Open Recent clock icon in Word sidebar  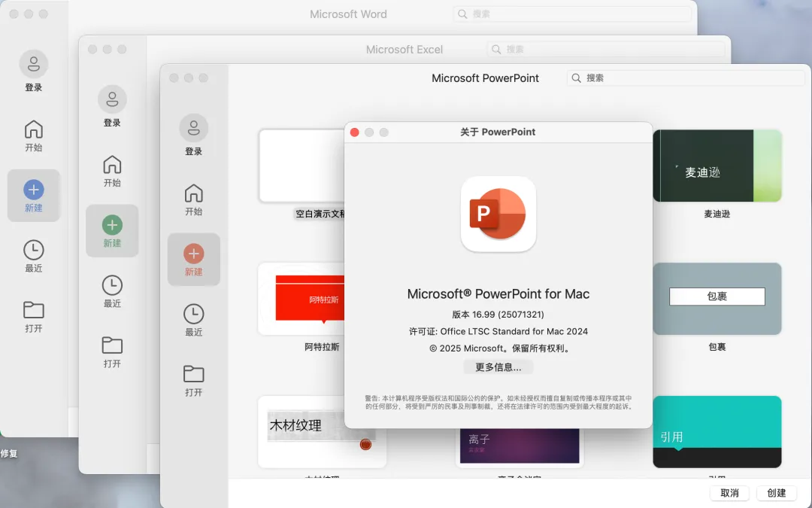pyautogui.click(x=34, y=250)
